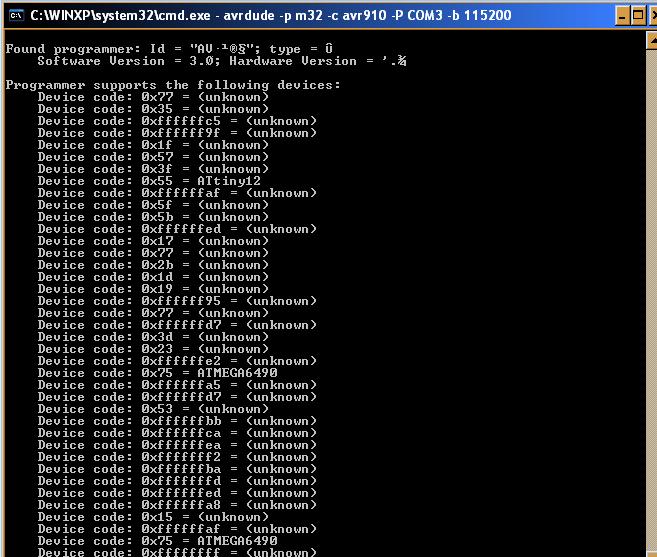Click the Device code 0x5b row

(x=153, y=217)
